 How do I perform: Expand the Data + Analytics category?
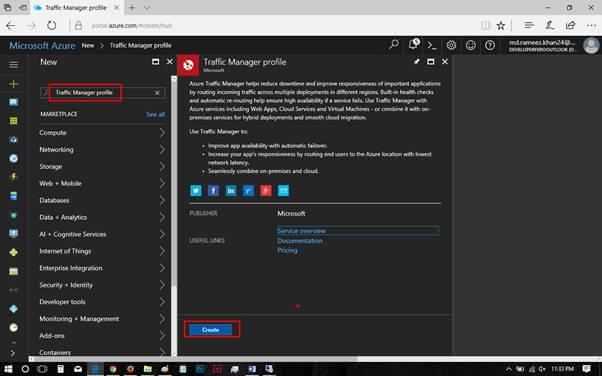coord(102,217)
